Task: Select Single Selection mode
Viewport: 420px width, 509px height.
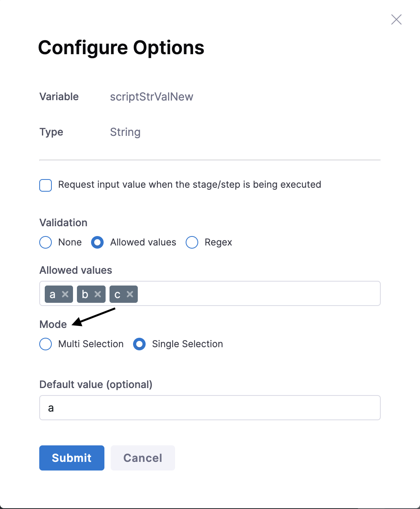Action: [139, 344]
